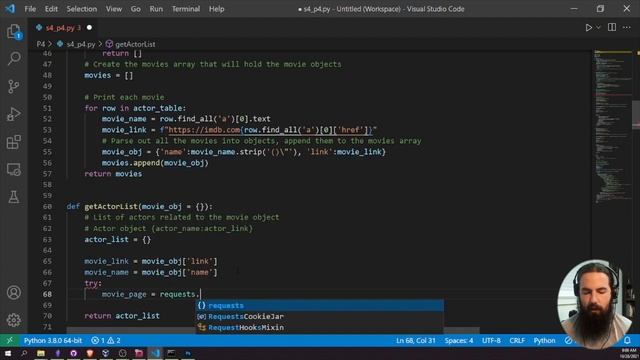Change indentation via Spaces: 4
Screen dimensions: 640x360
tap(459, 340)
